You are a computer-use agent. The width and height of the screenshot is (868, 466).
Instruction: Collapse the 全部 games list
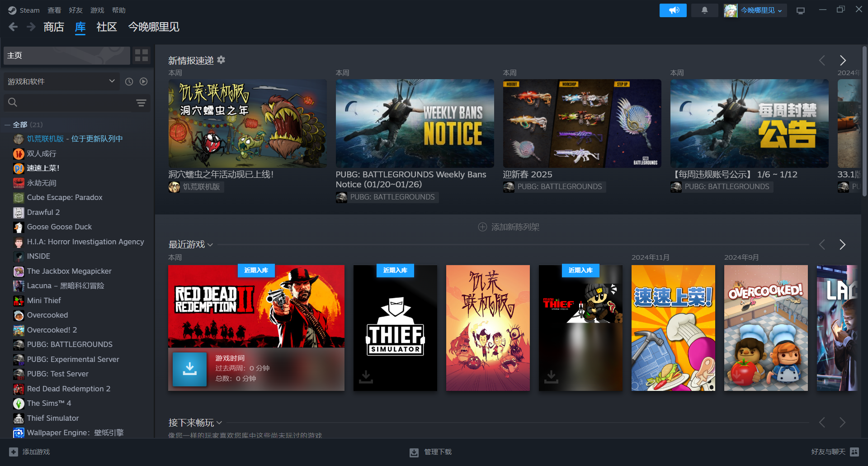(8, 125)
